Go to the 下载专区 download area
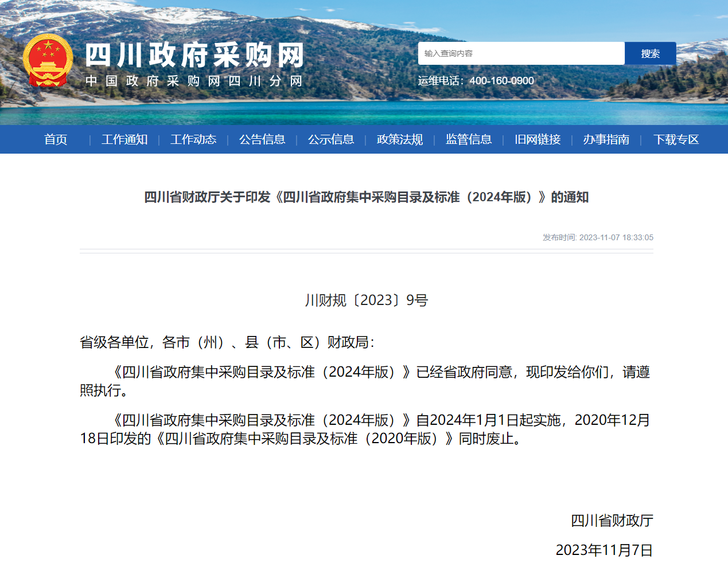The width and height of the screenshot is (728, 567). pos(676,139)
